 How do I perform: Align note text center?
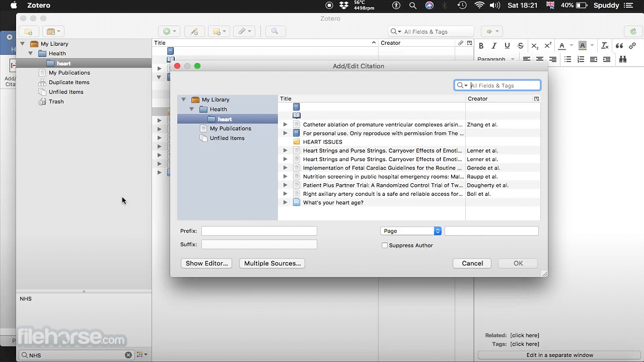point(540,59)
